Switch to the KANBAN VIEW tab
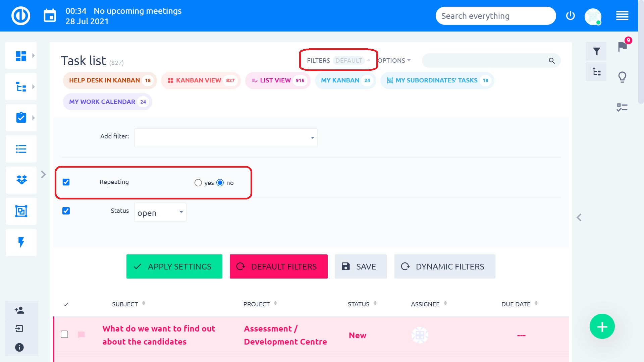 tap(201, 80)
